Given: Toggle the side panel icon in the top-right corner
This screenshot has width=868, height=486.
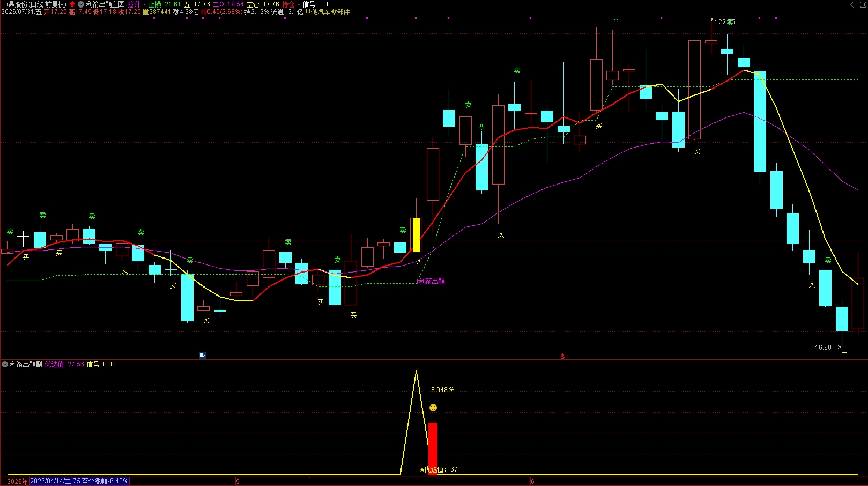Looking at the screenshot, I should 863,4.
